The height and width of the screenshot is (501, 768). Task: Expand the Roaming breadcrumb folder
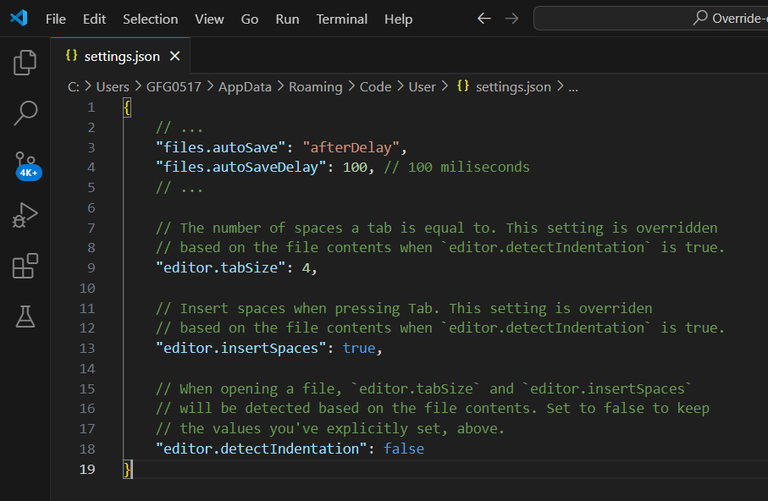[x=315, y=87]
